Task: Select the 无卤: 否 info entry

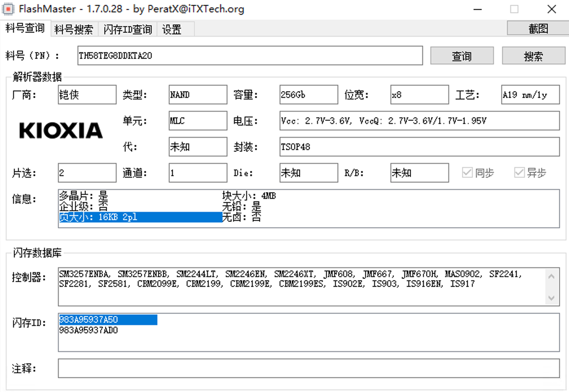Action: [242, 217]
